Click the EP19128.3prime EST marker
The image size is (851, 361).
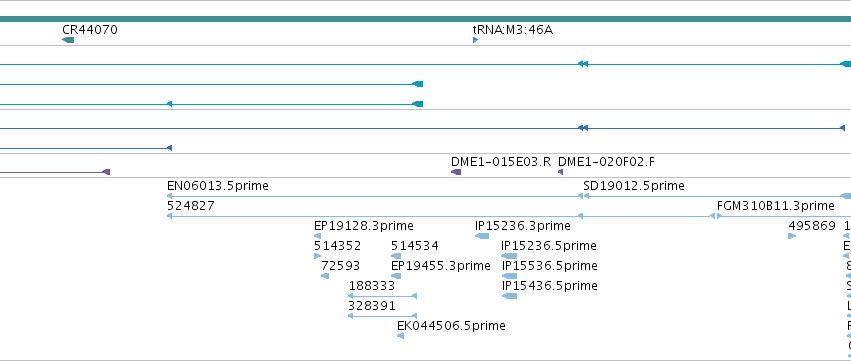click(317, 236)
